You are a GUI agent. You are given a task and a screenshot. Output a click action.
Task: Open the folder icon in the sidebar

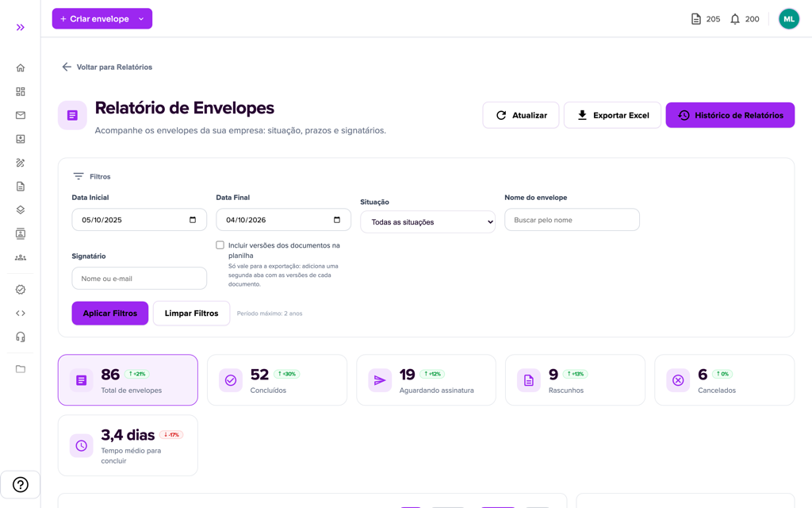click(20, 369)
